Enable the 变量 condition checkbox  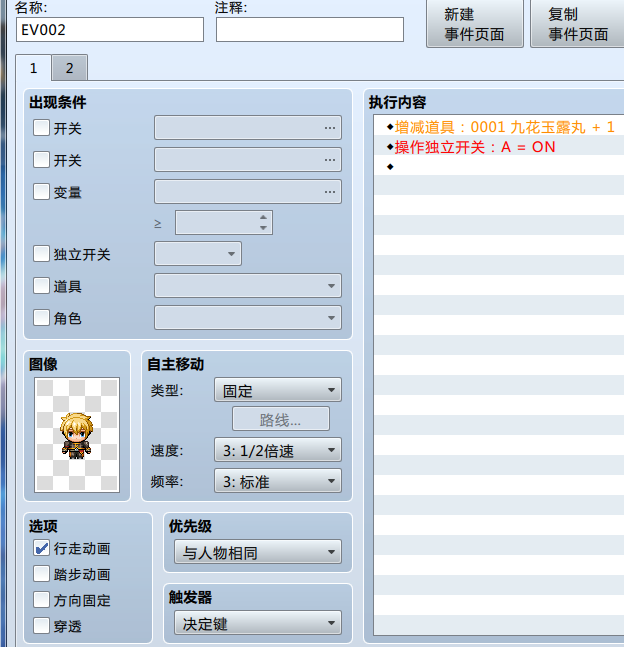pos(41,192)
